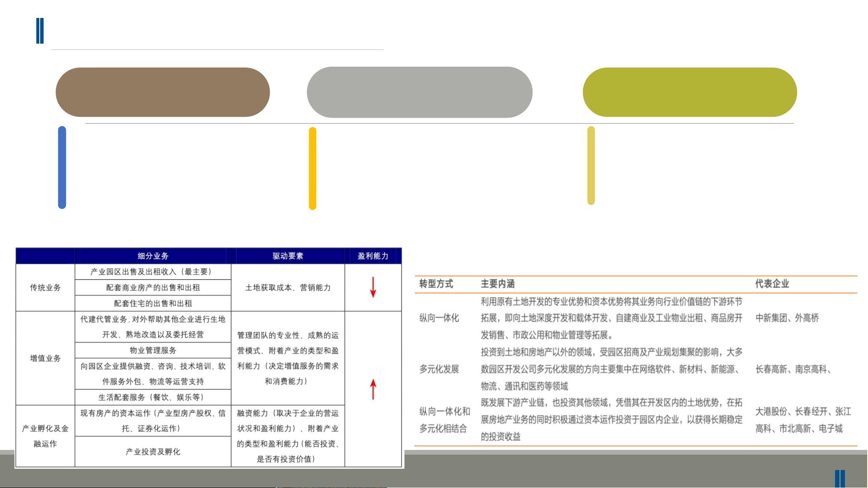This screenshot has width=868, height=488.
Task: Click cell '产业投资及孵化'
Action: coord(153,452)
